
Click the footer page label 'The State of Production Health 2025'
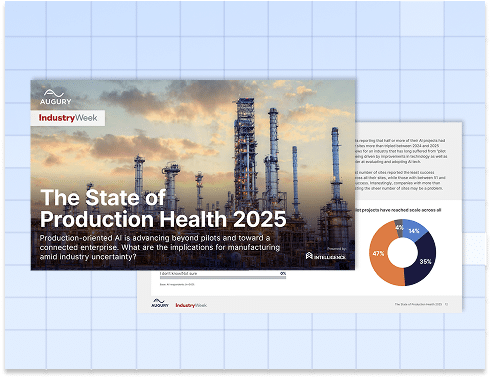[x=418, y=304]
